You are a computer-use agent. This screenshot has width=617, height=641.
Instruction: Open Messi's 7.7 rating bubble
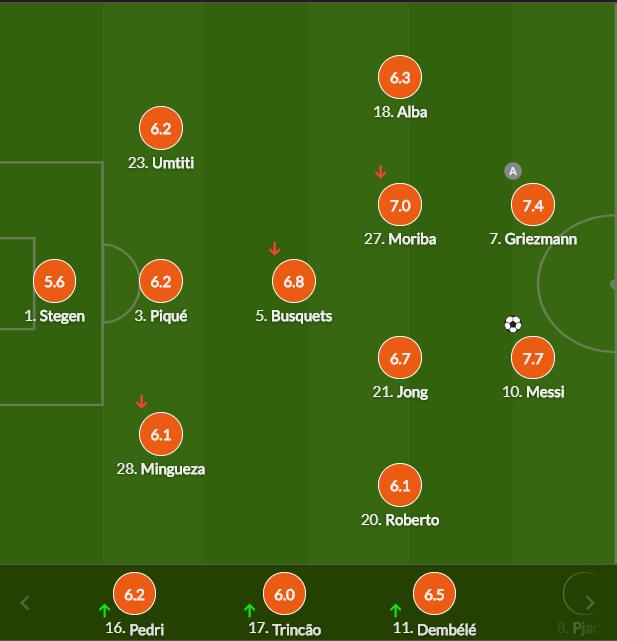532,358
